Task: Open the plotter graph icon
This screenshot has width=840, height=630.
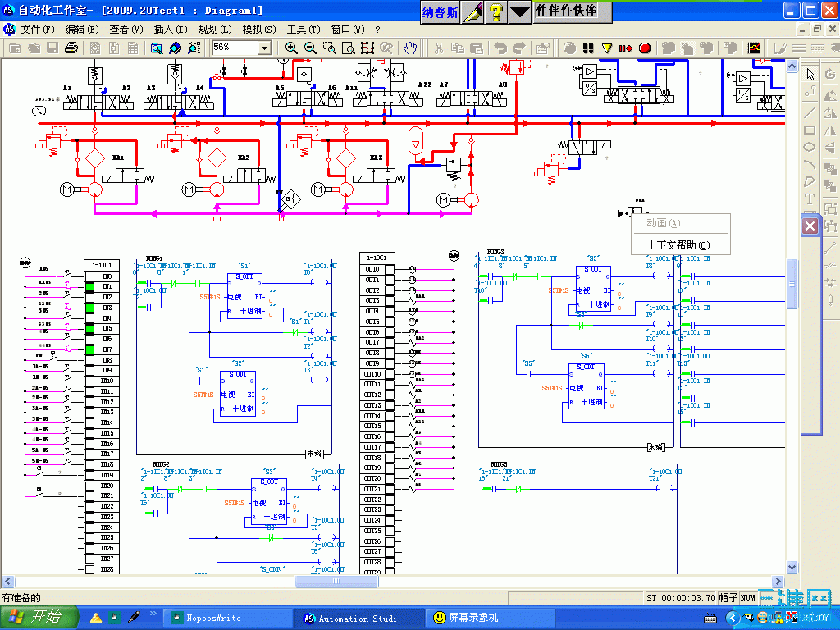Action: click(754, 48)
